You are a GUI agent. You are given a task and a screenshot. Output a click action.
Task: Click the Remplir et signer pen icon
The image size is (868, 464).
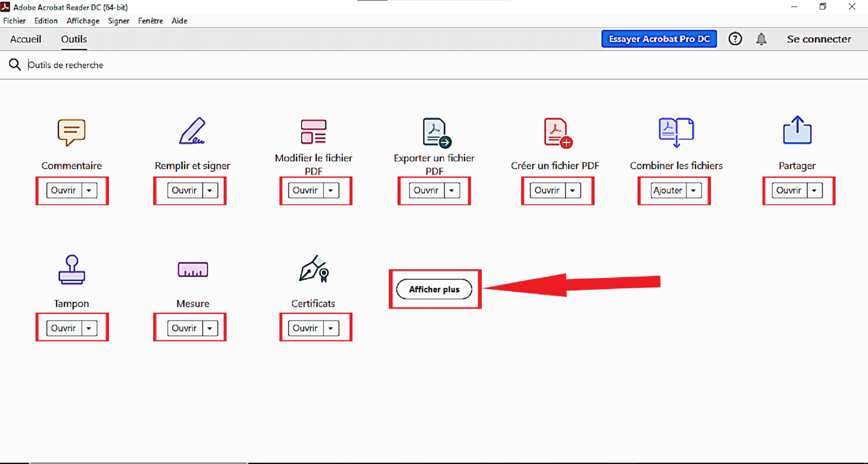[192, 131]
